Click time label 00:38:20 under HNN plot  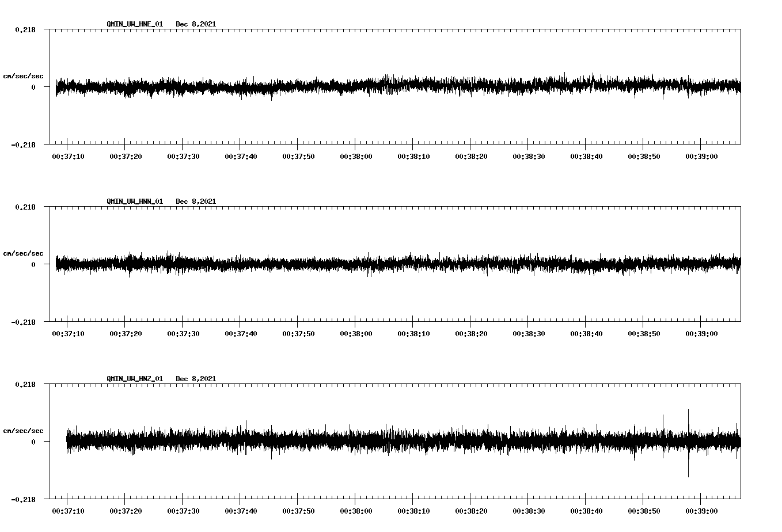coord(471,334)
